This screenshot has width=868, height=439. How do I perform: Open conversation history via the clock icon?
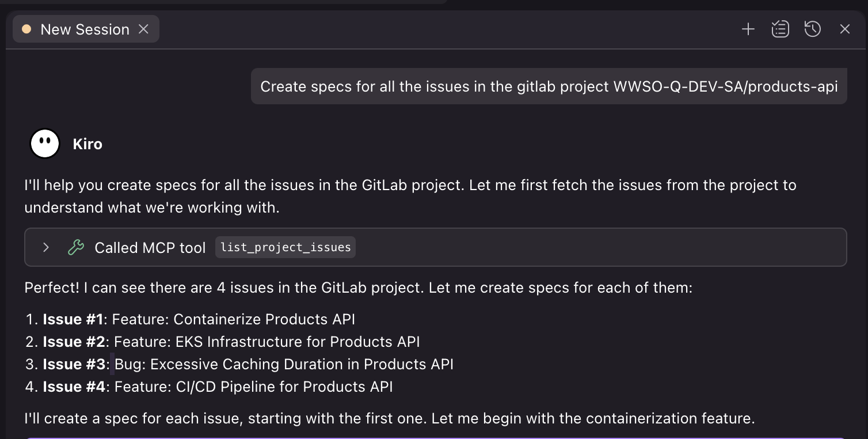coord(812,28)
